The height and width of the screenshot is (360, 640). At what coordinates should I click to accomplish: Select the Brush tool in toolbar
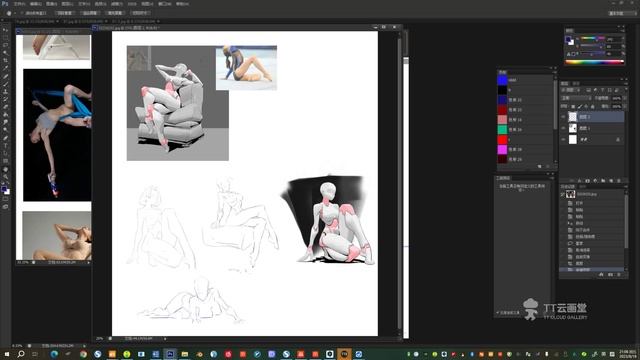tap(6, 84)
